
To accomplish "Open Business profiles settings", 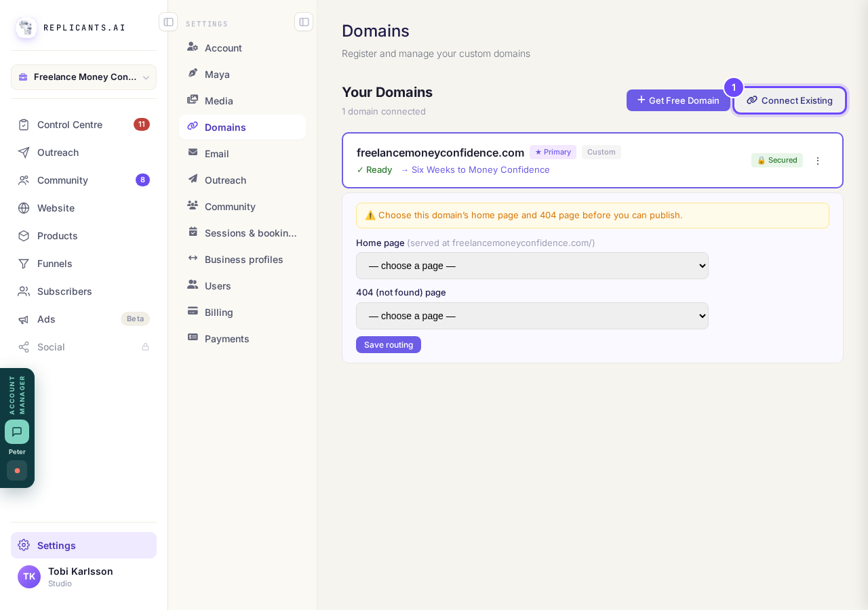I will [x=242, y=260].
